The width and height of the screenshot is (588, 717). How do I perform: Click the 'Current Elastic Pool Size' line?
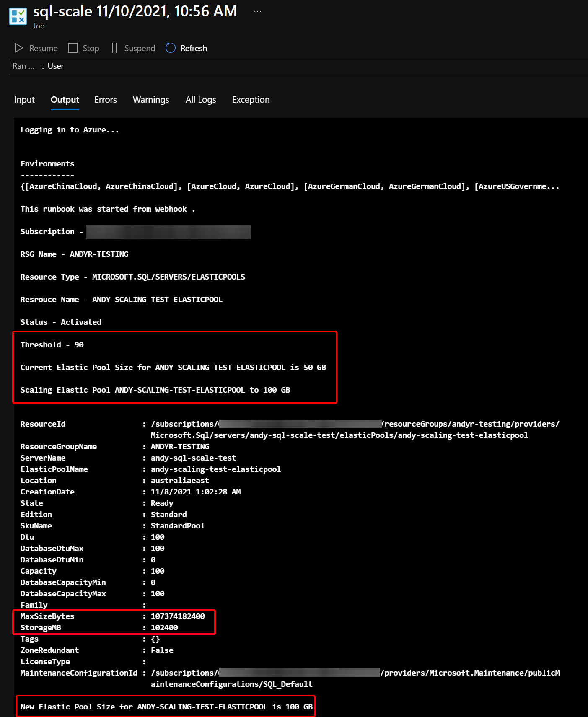coord(173,368)
